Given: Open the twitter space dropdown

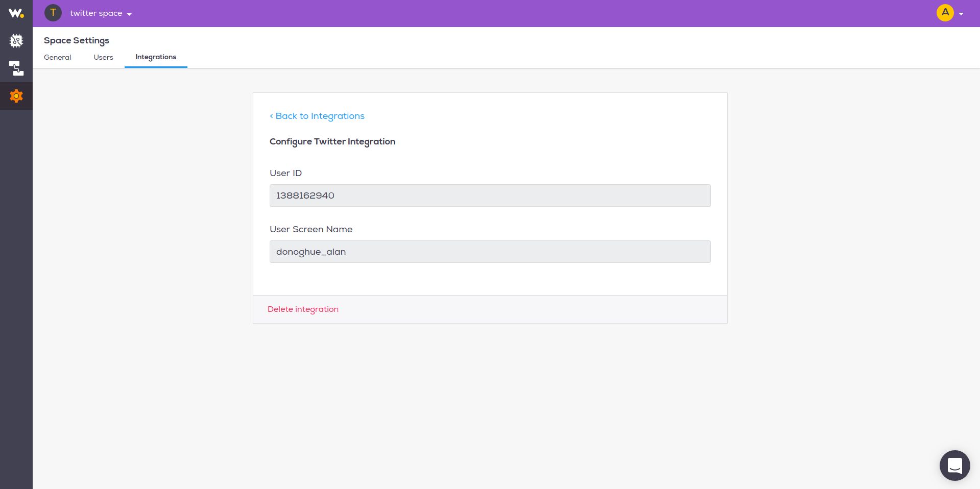Looking at the screenshot, I should (x=101, y=13).
